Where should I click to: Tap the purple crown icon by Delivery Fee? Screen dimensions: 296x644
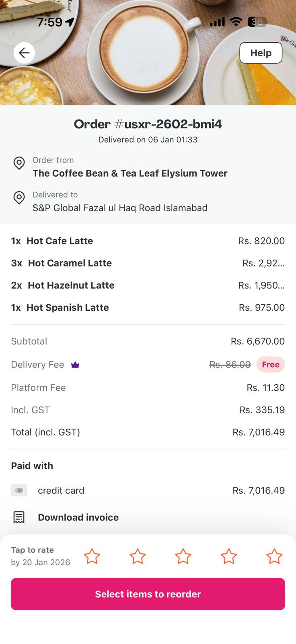coord(75,365)
